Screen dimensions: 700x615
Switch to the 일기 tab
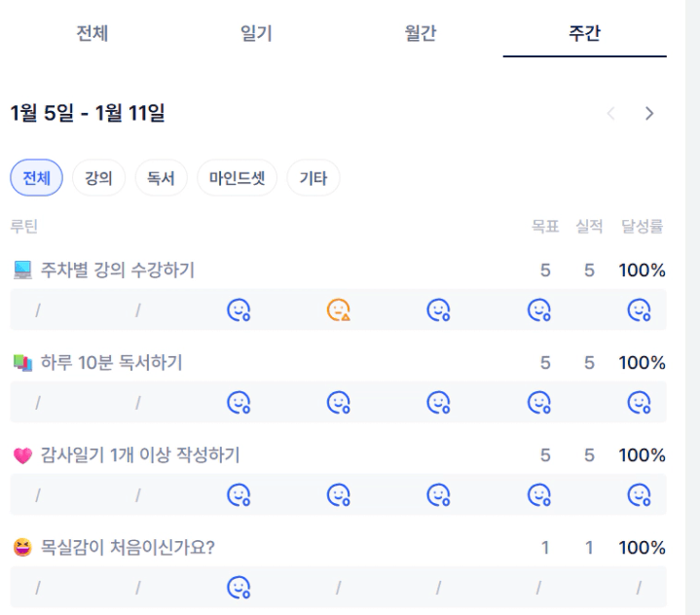tap(256, 34)
